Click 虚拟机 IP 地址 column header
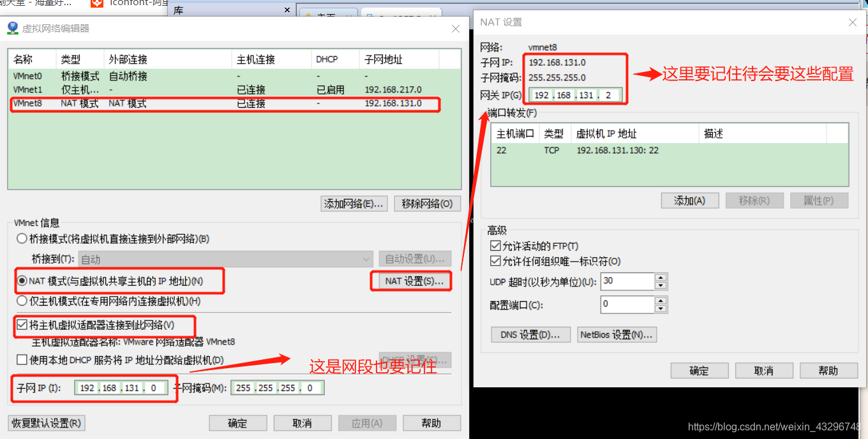868x439 pixels. [x=635, y=133]
